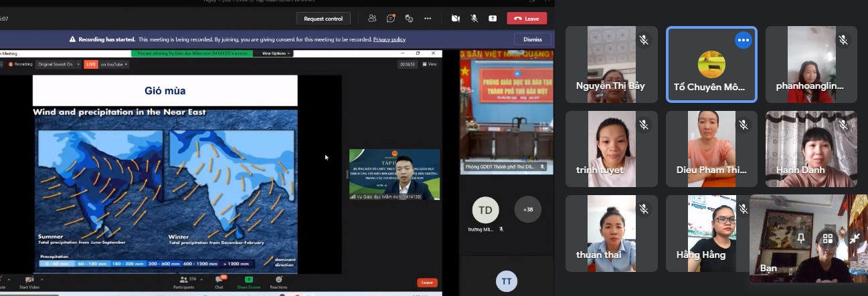Click the TD participant avatar
868x296 pixels.
tap(485, 210)
